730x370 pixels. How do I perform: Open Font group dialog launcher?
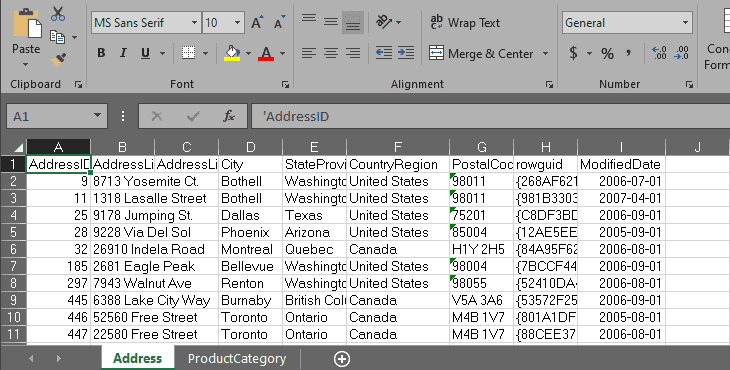click(285, 84)
